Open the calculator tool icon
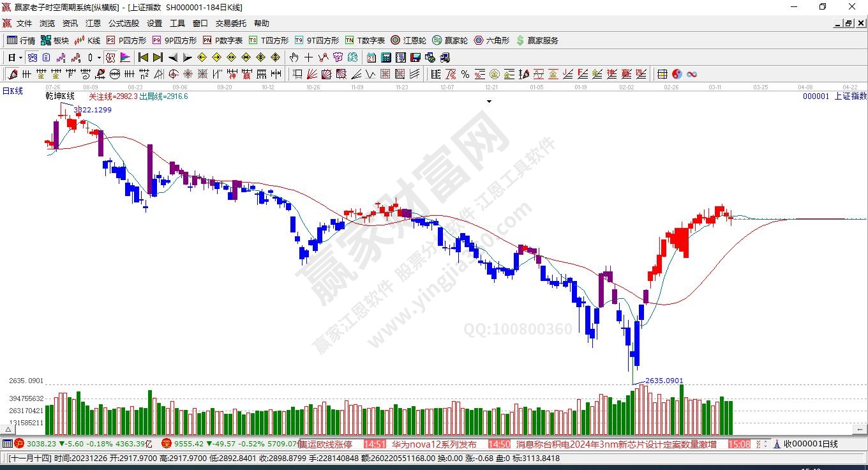 (x=385, y=57)
